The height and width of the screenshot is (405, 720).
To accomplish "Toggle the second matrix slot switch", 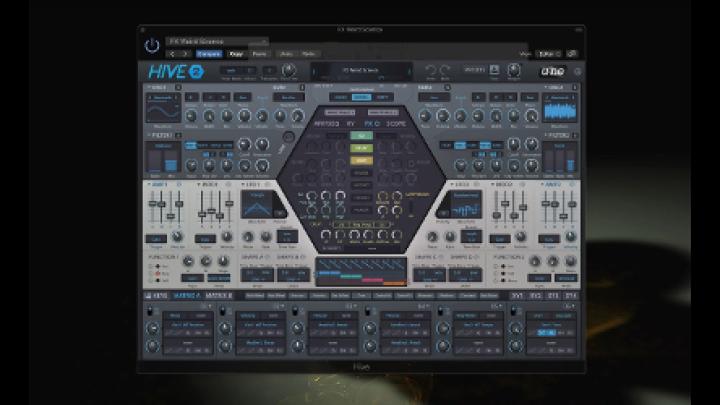I will pos(223,312).
